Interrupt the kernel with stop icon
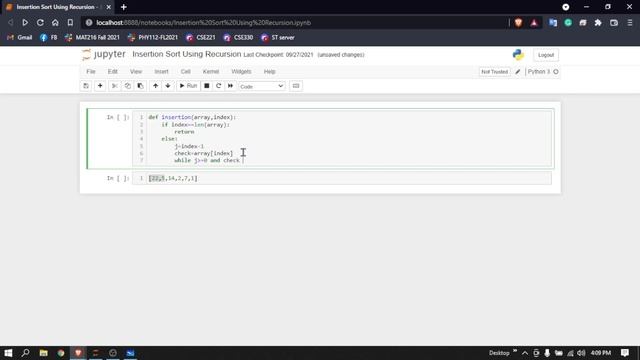640x360 pixels. tap(207, 86)
